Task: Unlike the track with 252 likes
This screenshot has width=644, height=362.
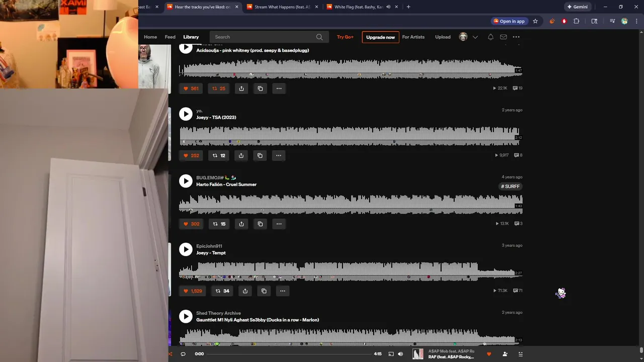Action: 191,155
